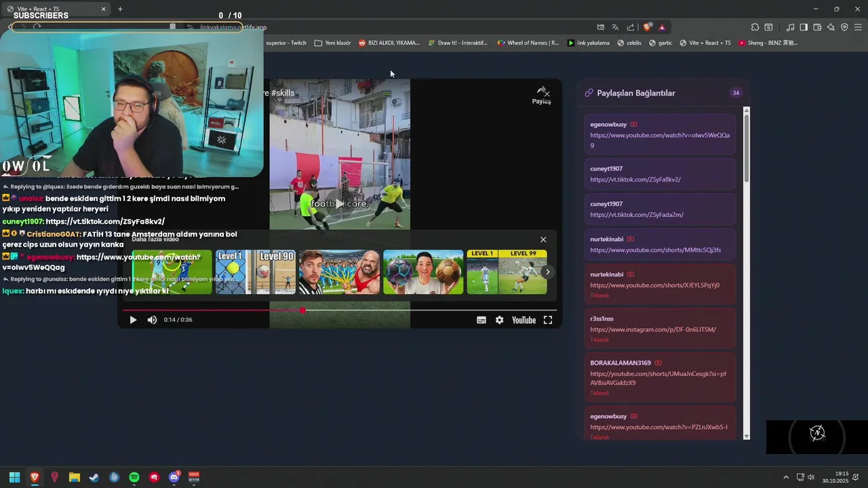Click the 34 link count badge

(736, 93)
